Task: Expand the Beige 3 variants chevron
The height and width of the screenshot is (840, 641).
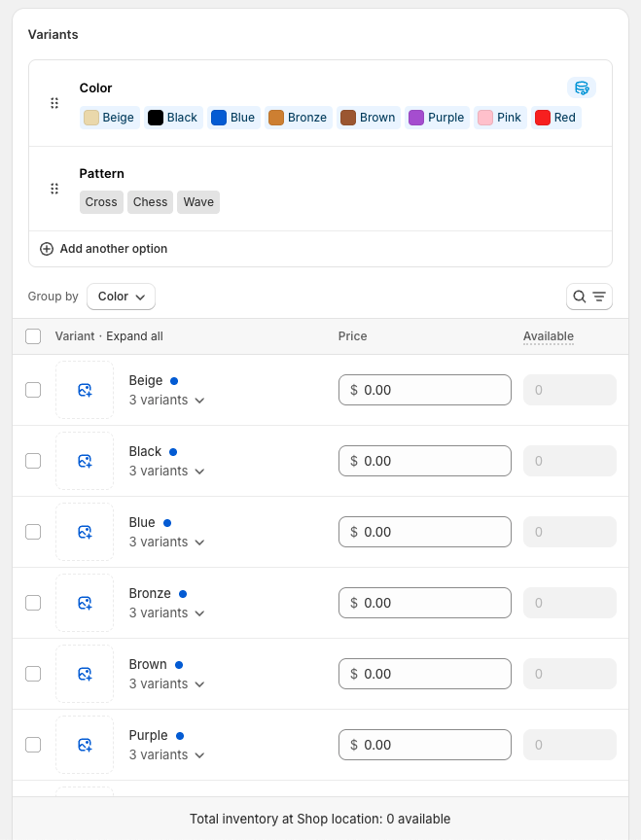Action: point(198,400)
